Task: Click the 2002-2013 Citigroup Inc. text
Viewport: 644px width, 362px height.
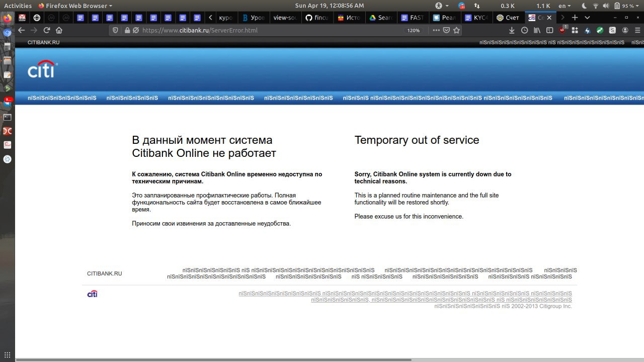Action: [x=541, y=306]
